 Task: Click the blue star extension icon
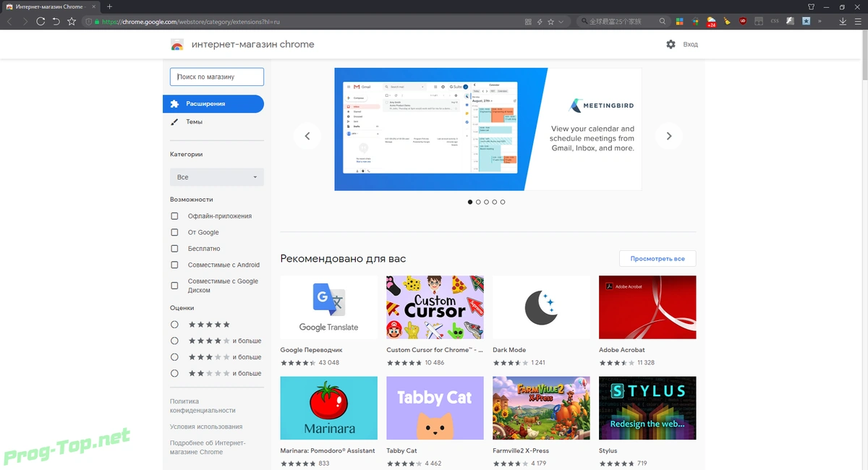click(807, 22)
